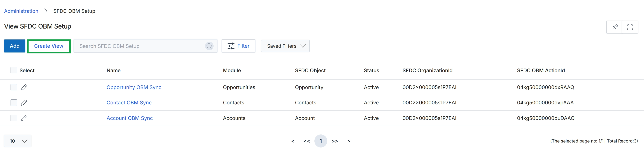644x163 pixels.
Task: Click the search magnifier icon
Action: pyautogui.click(x=209, y=46)
